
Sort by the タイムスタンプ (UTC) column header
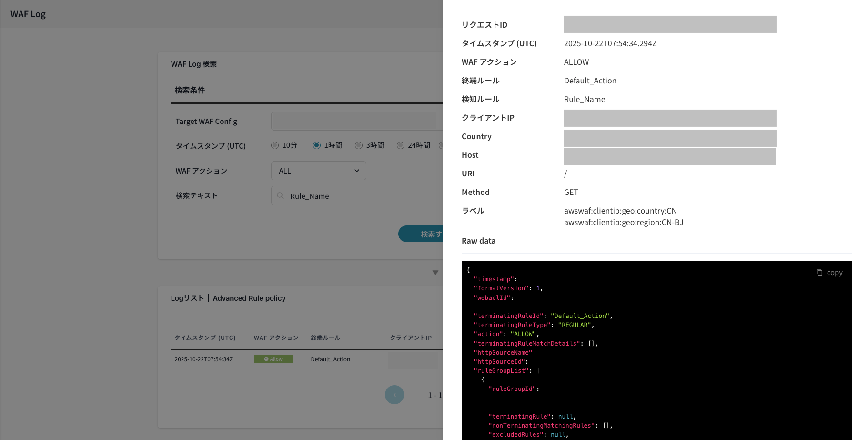pos(205,338)
